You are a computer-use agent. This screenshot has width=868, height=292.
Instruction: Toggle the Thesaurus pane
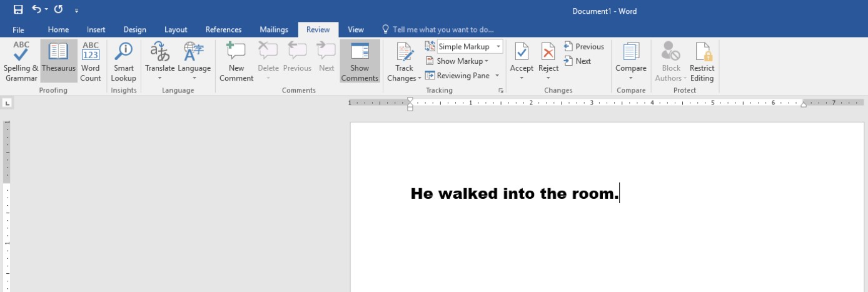pos(59,61)
